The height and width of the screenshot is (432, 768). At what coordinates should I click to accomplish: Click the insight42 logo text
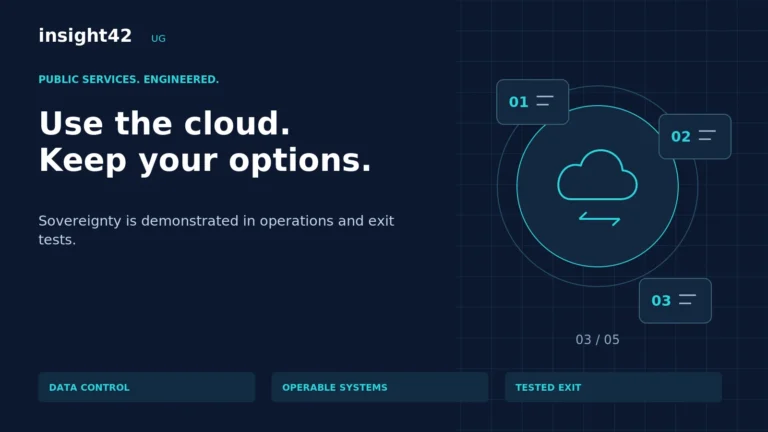85,36
